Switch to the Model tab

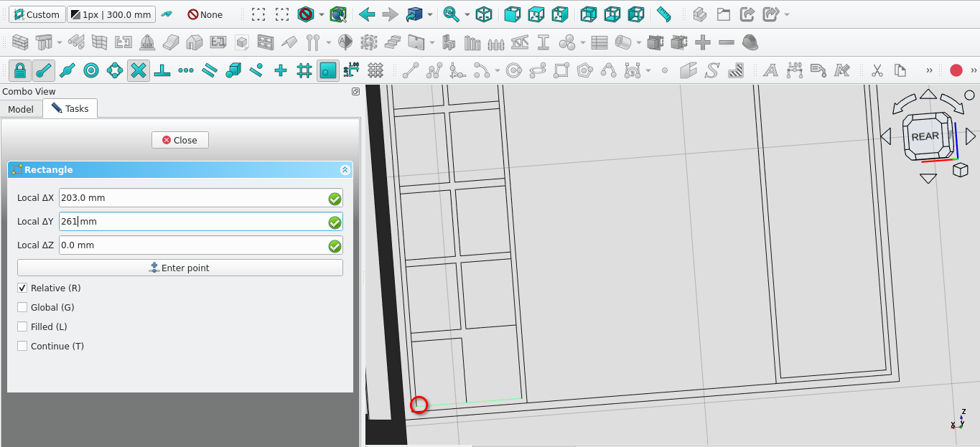[21, 109]
